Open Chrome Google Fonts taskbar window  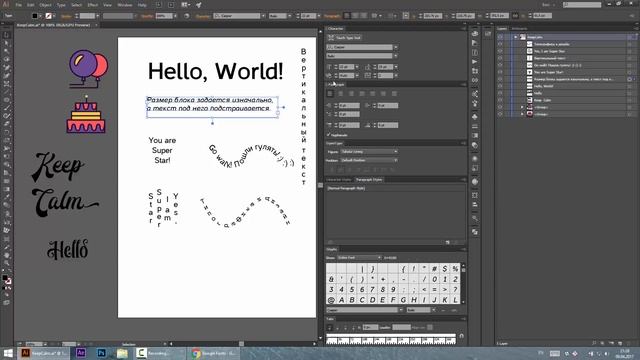213,353
